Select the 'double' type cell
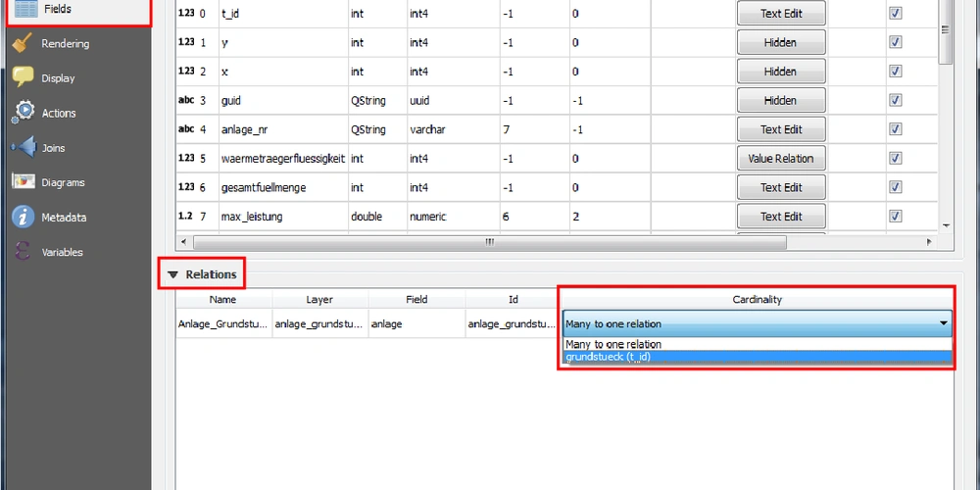 point(377,217)
